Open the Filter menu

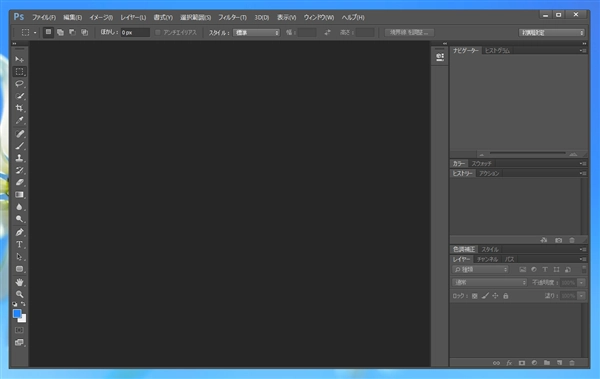[232, 18]
